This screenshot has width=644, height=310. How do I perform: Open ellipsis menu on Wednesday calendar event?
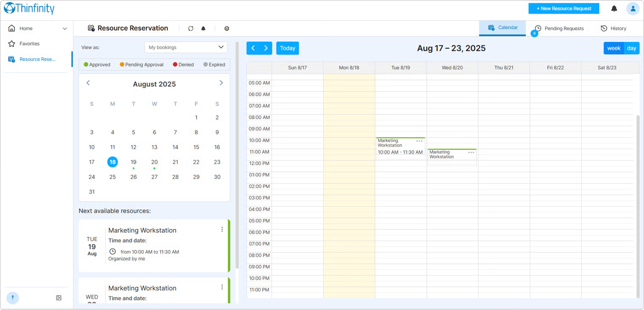point(471,152)
